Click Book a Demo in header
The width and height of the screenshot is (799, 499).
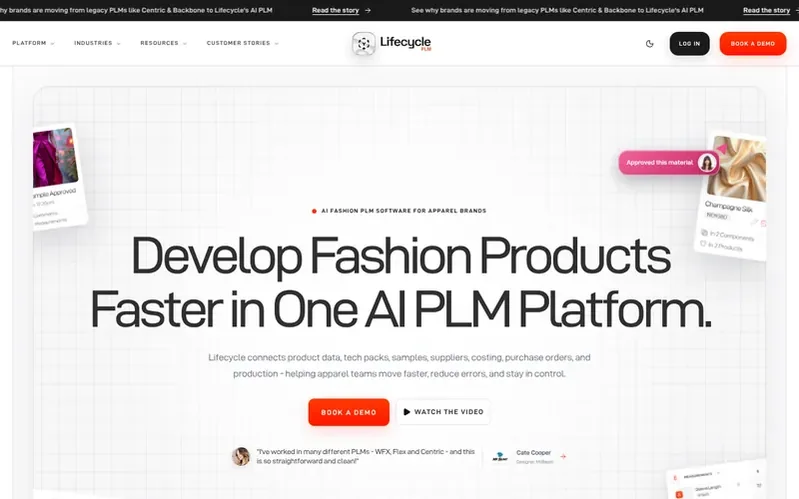pyautogui.click(x=753, y=44)
